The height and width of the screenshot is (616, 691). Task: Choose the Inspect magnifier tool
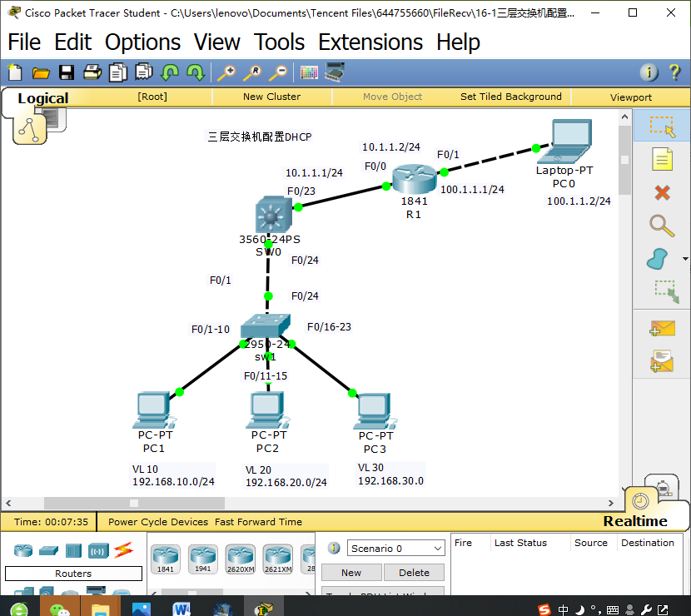662,226
